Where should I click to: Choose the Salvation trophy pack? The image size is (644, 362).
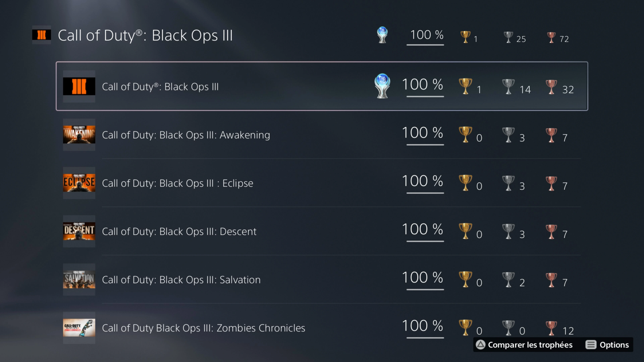(x=181, y=280)
